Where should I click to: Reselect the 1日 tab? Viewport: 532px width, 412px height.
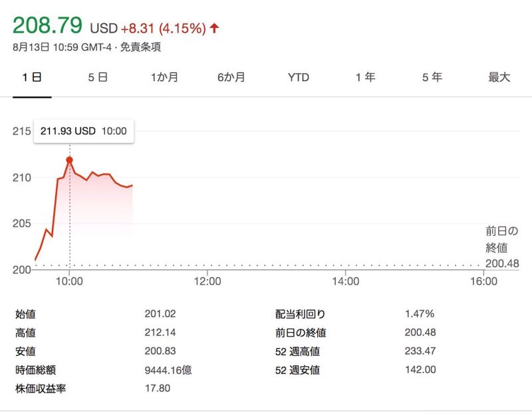tap(31, 78)
